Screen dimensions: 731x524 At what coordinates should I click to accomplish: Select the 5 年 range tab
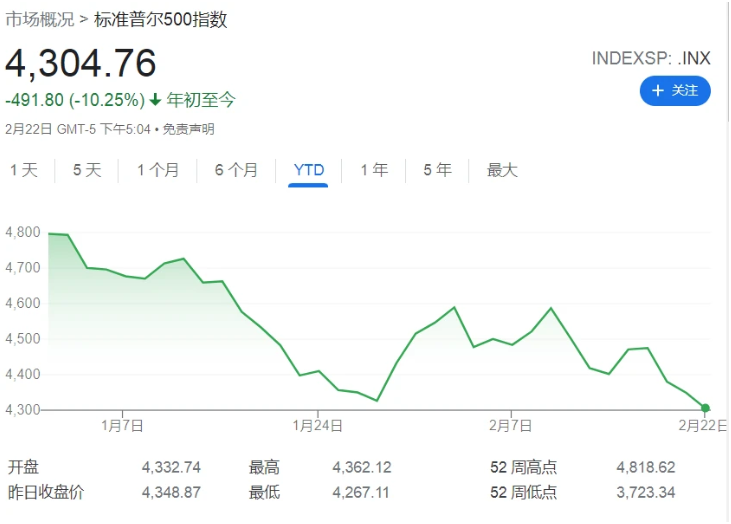click(x=438, y=170)
